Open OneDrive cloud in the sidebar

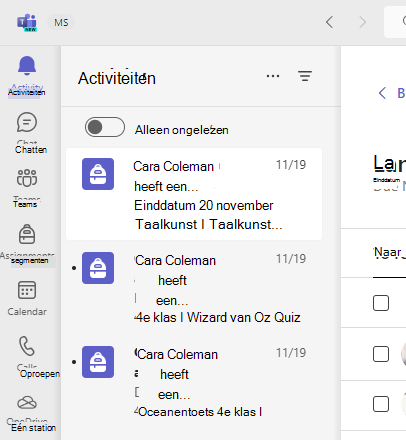click(x=27, y=413)
